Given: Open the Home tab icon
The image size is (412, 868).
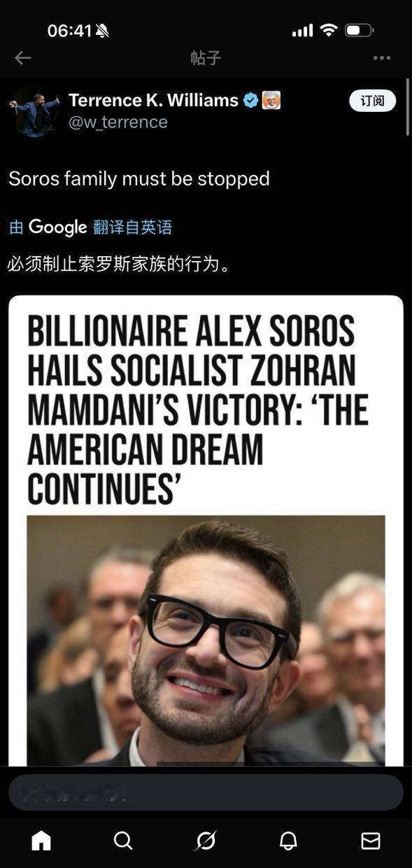Looking at the screenshot, I should [x=41, y=841].
